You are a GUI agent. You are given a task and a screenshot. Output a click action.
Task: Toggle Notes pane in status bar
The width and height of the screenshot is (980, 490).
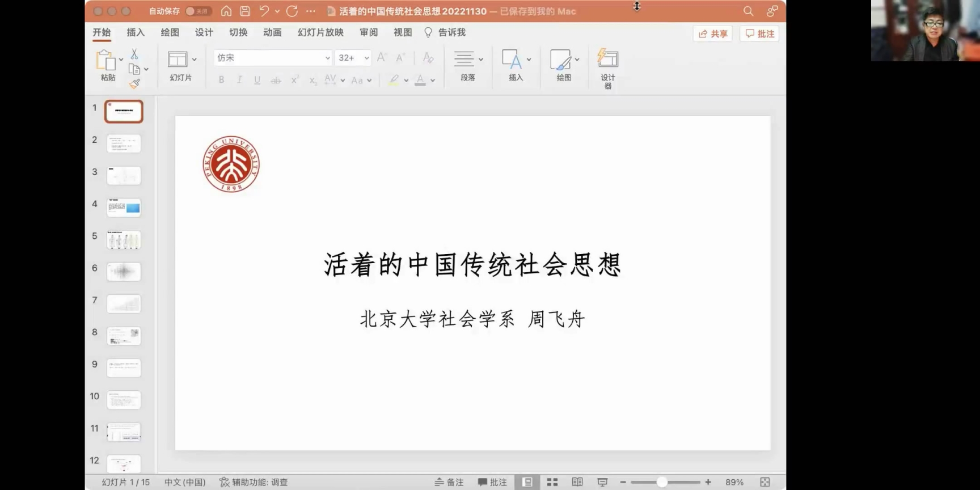(449, 482)
